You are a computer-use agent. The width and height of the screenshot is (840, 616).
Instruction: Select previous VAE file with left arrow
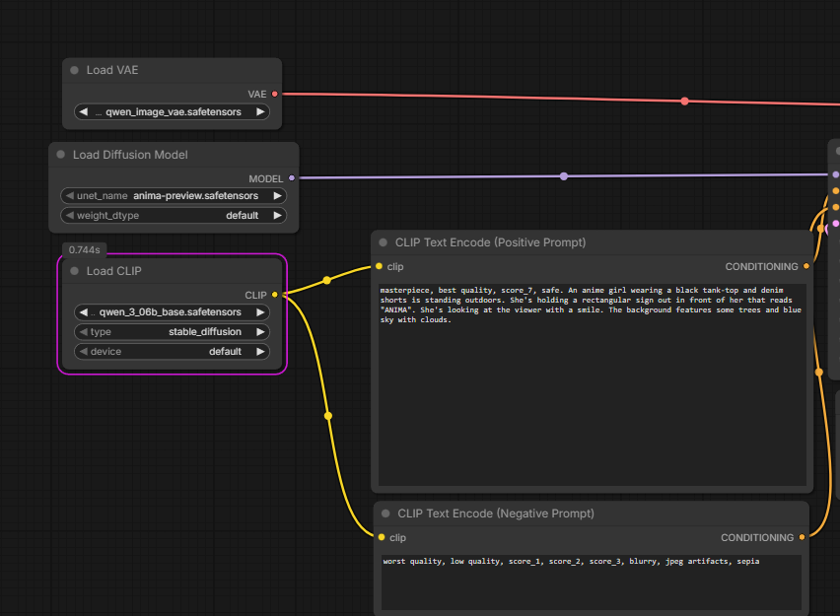coord(84,112)
